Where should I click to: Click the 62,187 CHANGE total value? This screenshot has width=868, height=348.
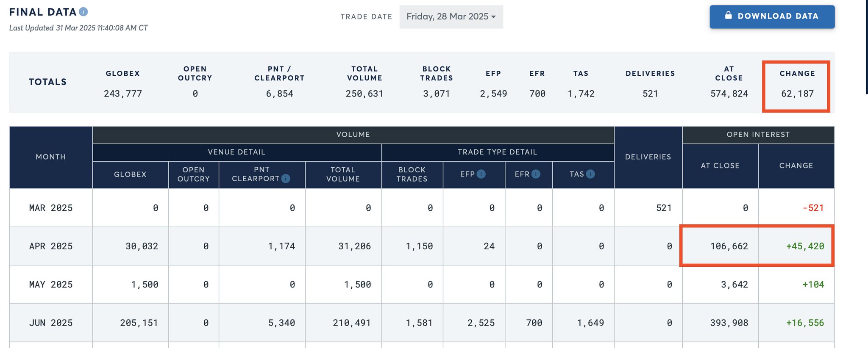797,94
